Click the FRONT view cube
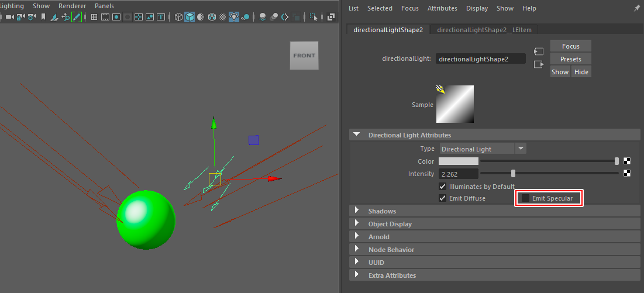The height and width of the screenshot is (293, 644). tap(304, 56)
